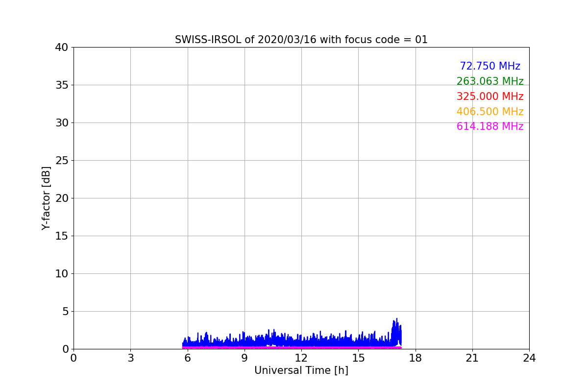Click the y-axis tick label 20
The height and width of the screenshot is (392, 588).
coord(61,198)
